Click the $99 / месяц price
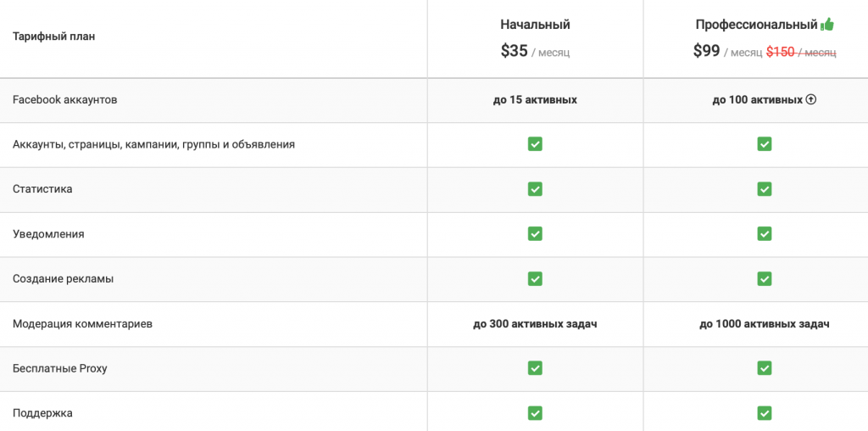Screen dimensions: 868x431 [727, 52]
